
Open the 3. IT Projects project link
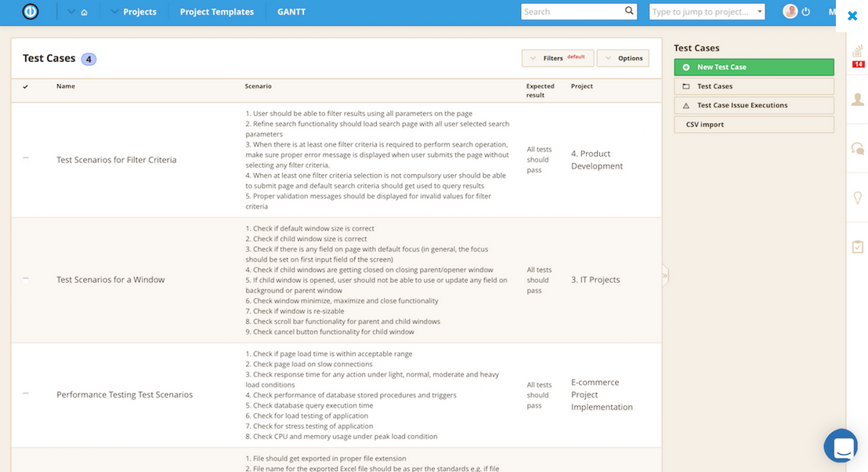[595, 280]
